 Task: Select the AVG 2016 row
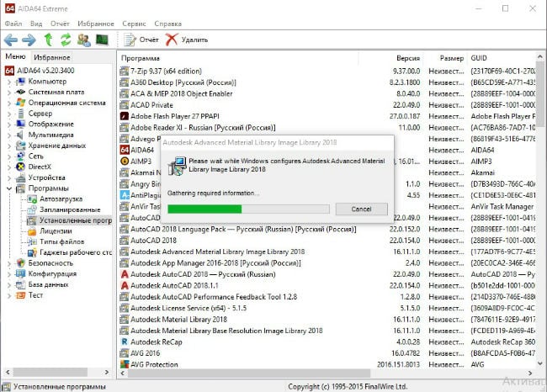tap(327, 353)
